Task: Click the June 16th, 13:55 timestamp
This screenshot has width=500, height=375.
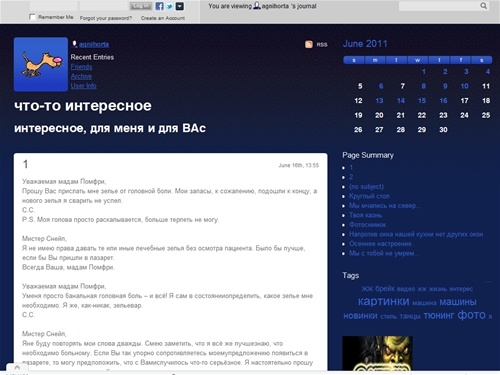Action: point(299,165)
